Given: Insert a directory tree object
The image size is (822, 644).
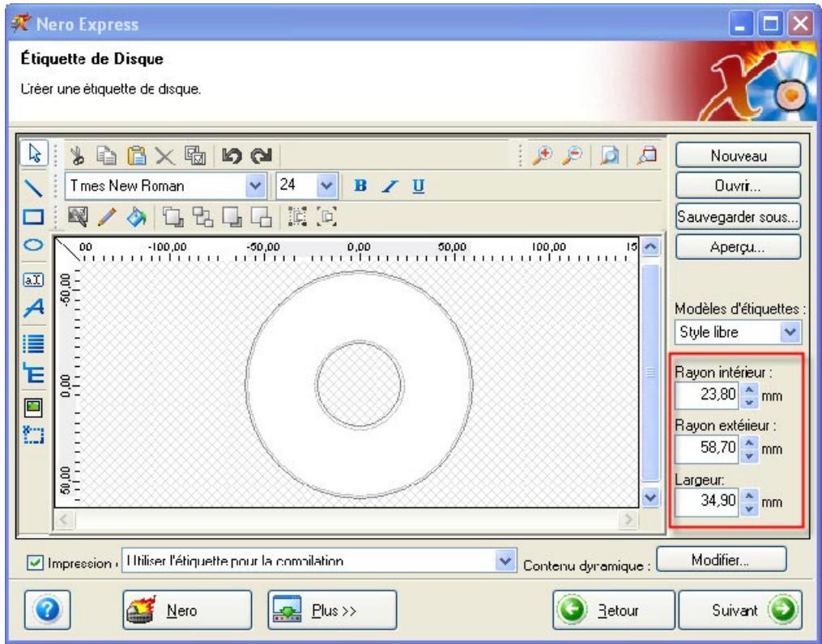Looking at the screenshot, I should [33, 373].
